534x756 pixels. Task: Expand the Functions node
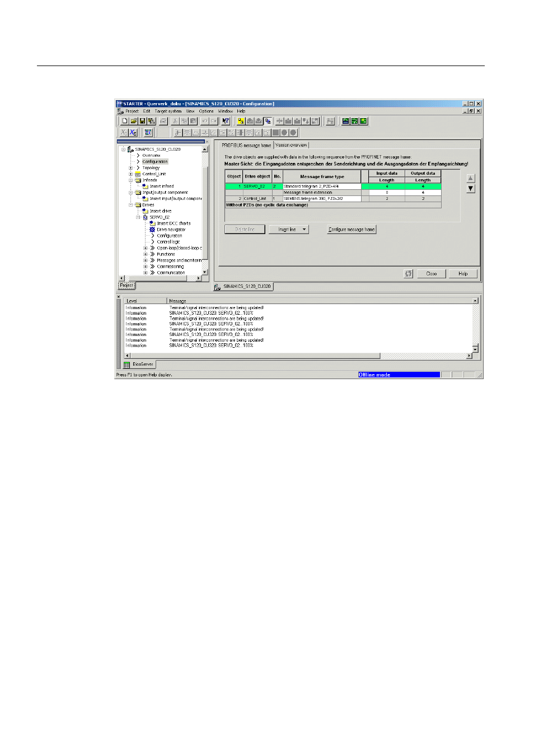coord(145,254)
